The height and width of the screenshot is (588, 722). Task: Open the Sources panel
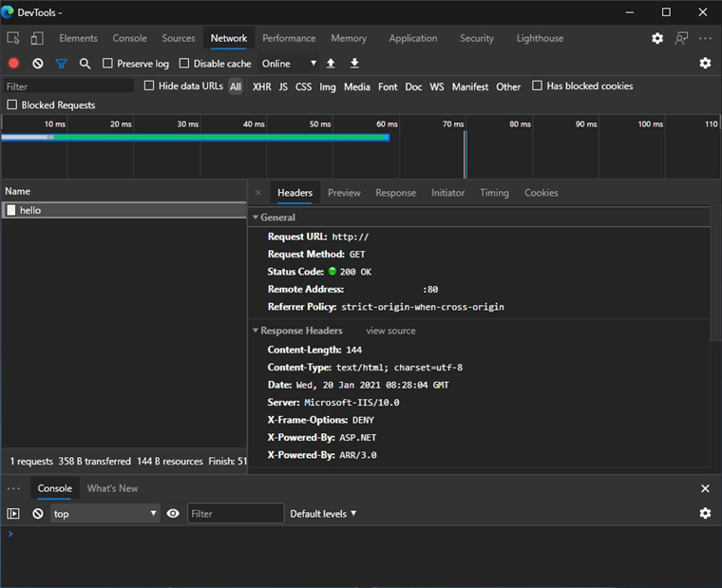click(x=179, y=38)
